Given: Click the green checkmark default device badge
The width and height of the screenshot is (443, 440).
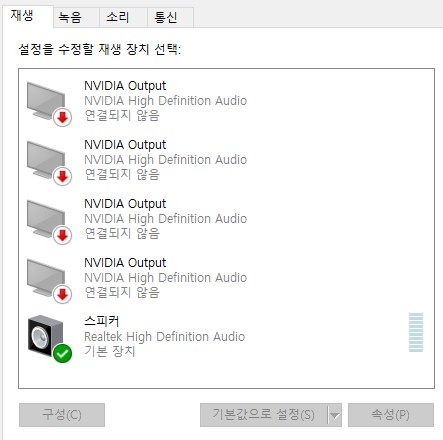Looking at the screenshot, I should (x=62, y=353).
